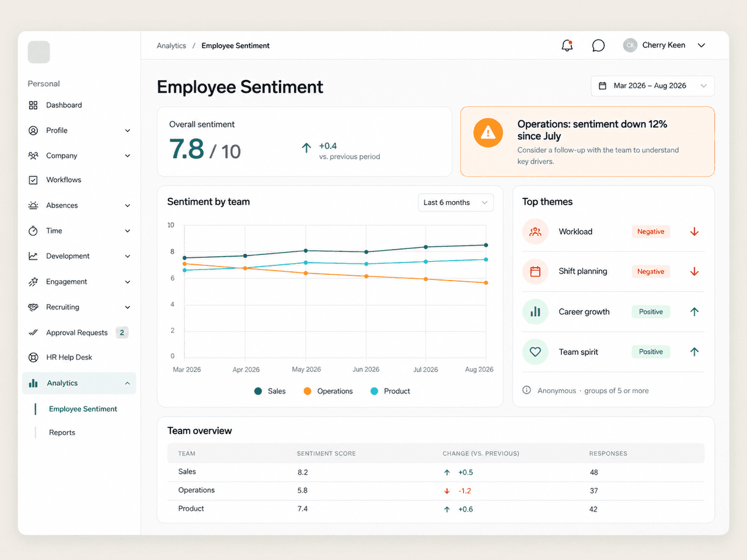Screen dimensions: 747x560
Task: Click the Product change value +0.6
Action: click(466, 509)
